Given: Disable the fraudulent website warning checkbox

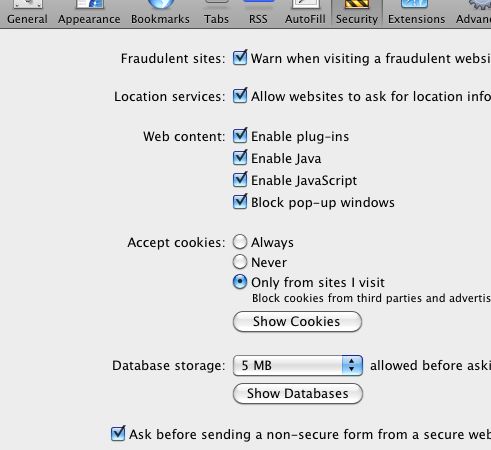Looking at the screenshot, I should pos(240,58).
